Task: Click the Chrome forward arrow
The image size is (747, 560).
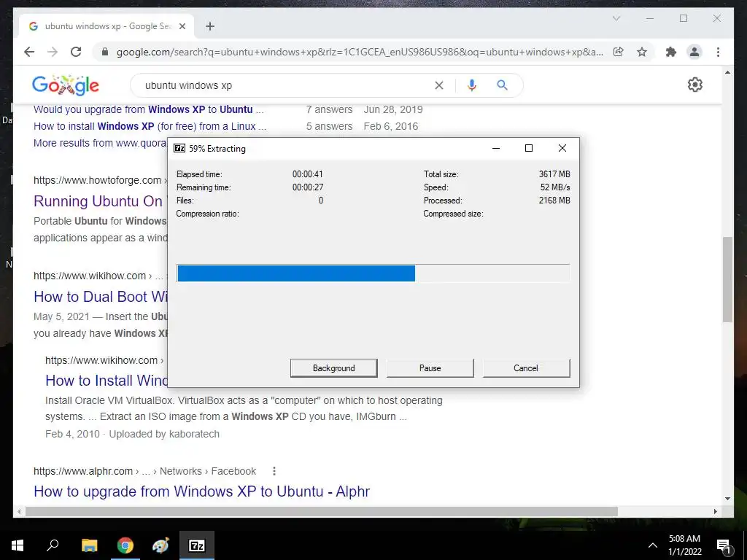Action: 53,52
